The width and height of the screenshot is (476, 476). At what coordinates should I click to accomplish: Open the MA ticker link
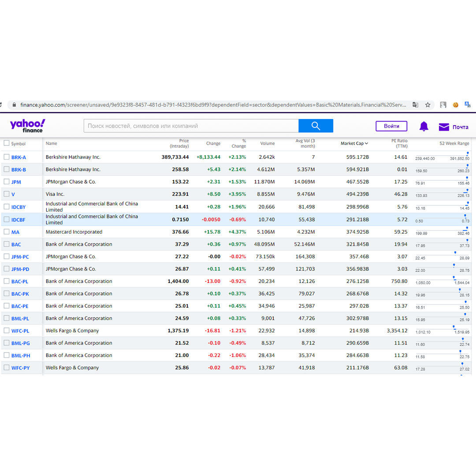tap(15, 232)
